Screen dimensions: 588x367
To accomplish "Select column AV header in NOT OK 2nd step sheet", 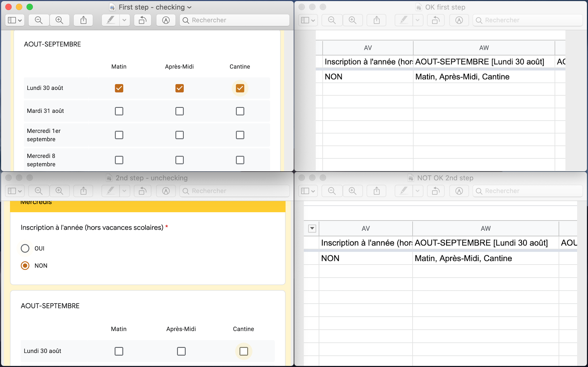I will click(x=366, y=228).
